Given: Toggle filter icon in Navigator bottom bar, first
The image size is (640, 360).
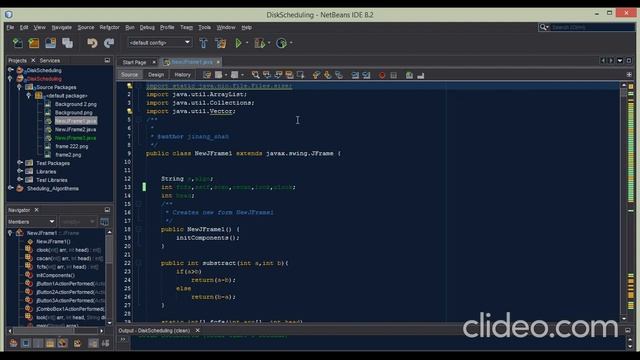Looking at the screenshot, I should (13, 343).
